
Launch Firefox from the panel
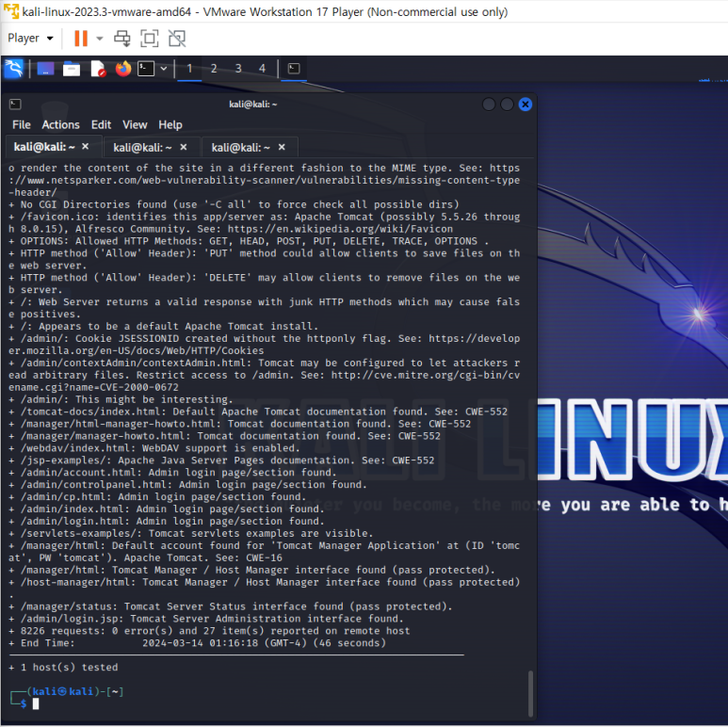[123, 69]
